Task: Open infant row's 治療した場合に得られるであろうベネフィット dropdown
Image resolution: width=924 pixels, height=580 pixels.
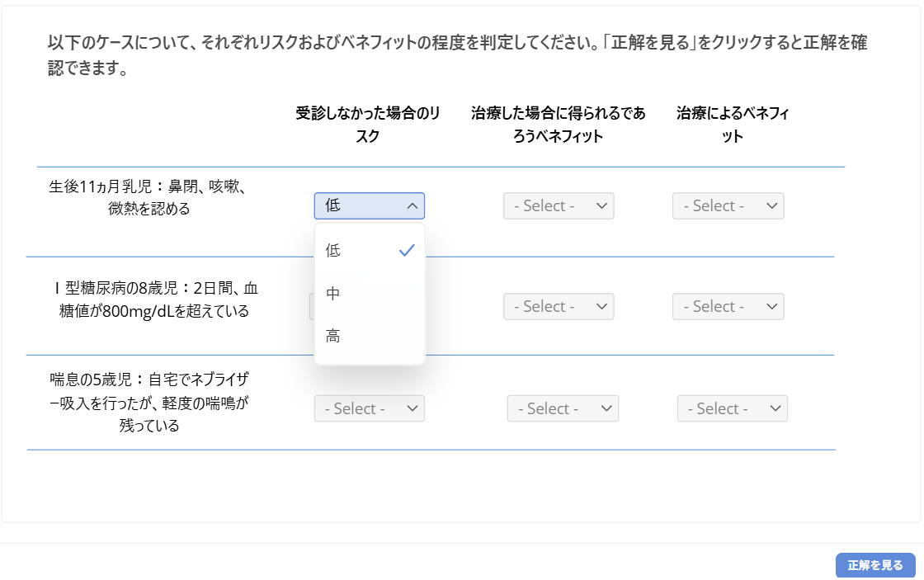Action: [559, 205]
